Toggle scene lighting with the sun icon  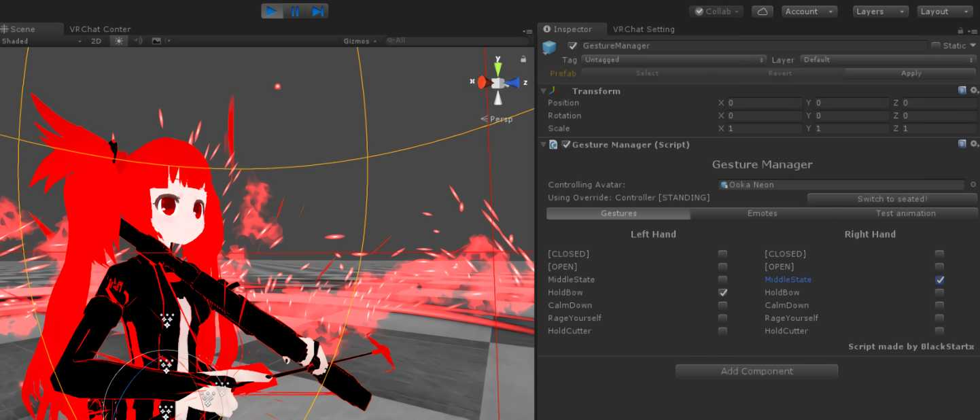coord(118,41)
